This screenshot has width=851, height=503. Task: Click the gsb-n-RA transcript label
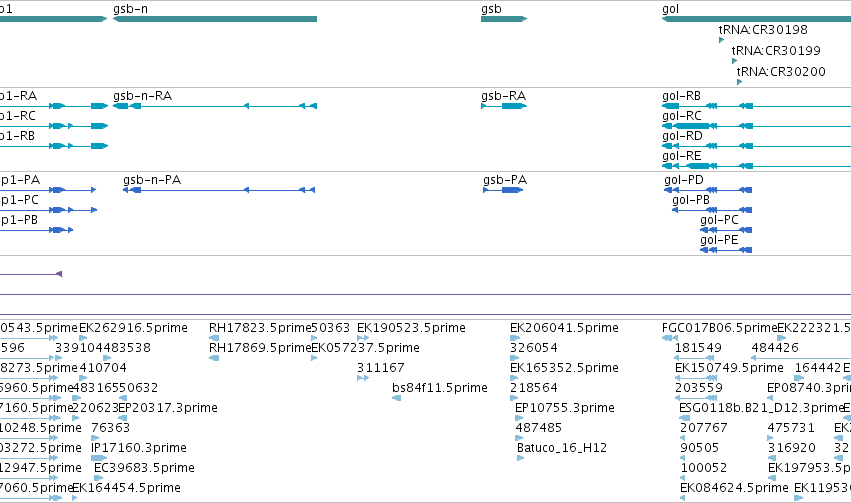point(142,95)
